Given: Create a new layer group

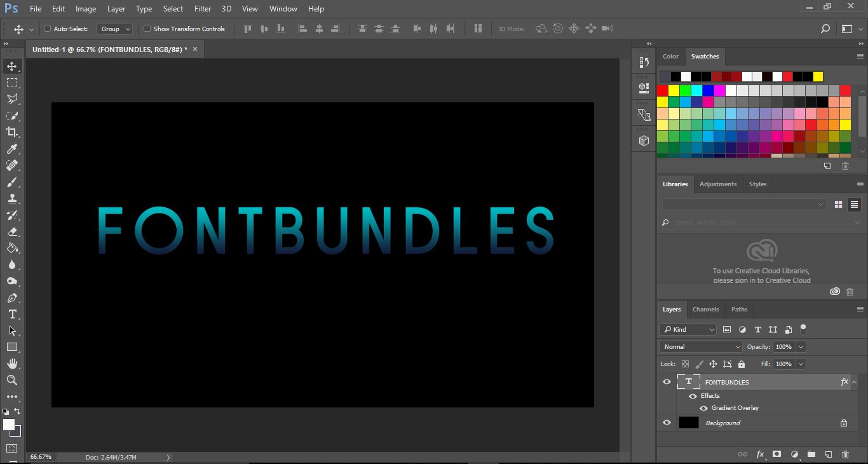Looking at the screenshot, I should [x=811, y=454].
